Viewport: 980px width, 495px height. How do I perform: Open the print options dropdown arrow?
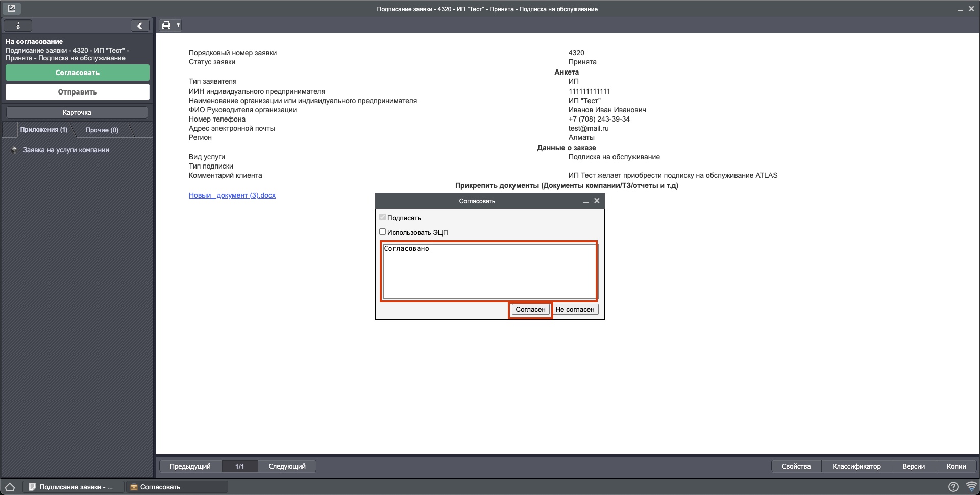[178, 25]
